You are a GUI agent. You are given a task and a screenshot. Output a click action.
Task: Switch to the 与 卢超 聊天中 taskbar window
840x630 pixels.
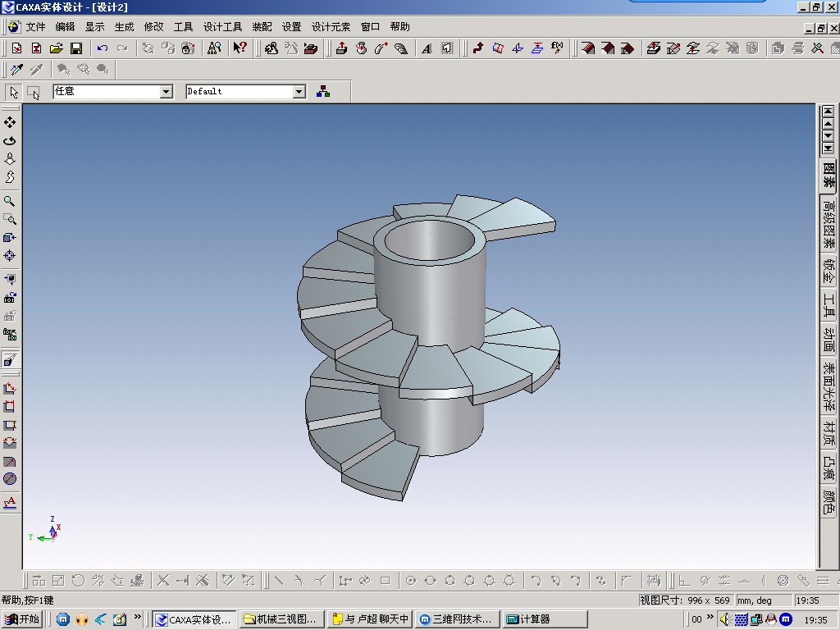click(x=370, y=619)
